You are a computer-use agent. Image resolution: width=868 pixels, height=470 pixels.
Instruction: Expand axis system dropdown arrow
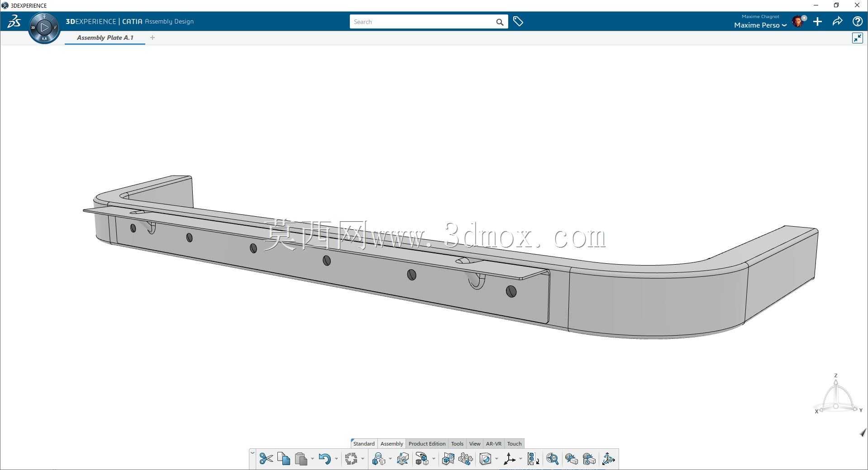[520, 459]
